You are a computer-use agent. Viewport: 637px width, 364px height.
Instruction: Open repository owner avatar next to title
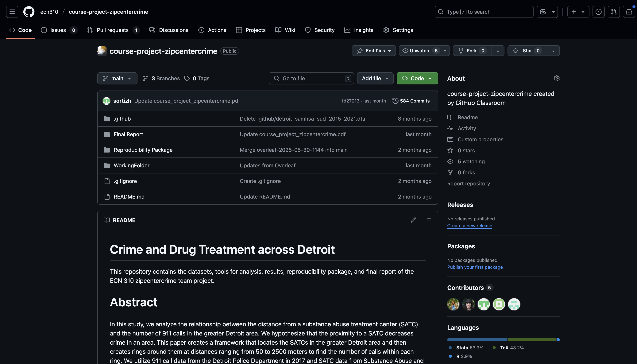(102, 51)
